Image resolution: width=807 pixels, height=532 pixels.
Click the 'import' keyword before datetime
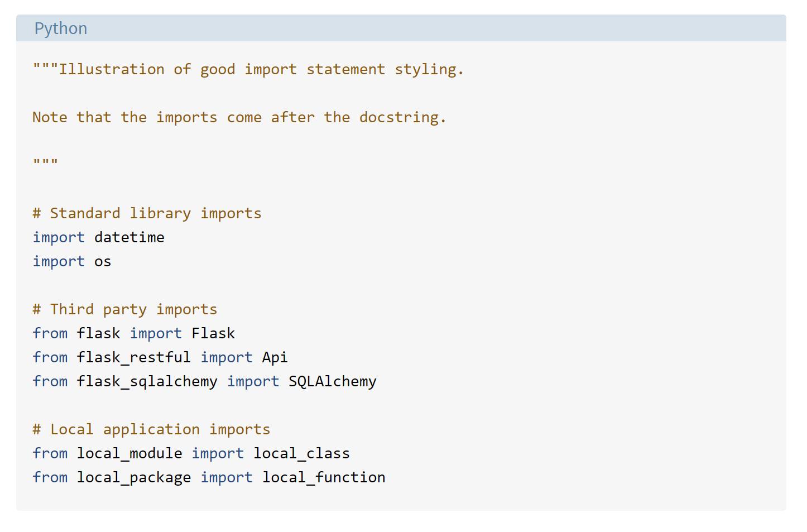click(59, 237)
